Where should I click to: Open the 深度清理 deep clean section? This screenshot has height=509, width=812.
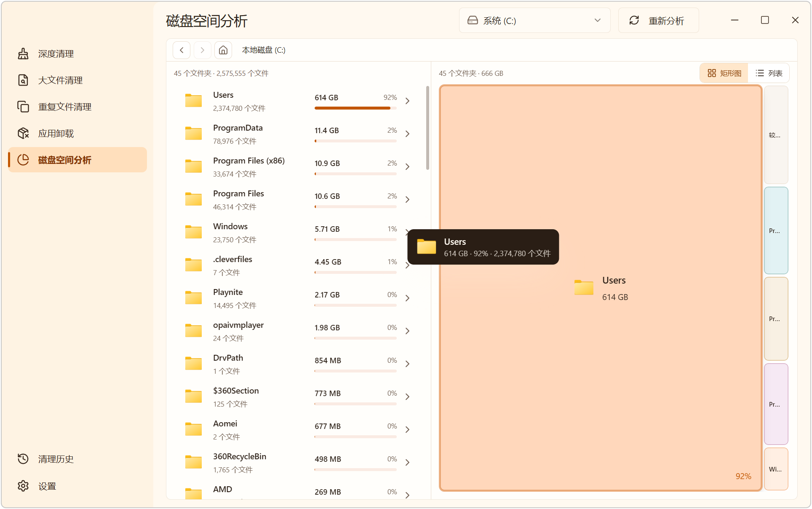click(x=77, y=54)
